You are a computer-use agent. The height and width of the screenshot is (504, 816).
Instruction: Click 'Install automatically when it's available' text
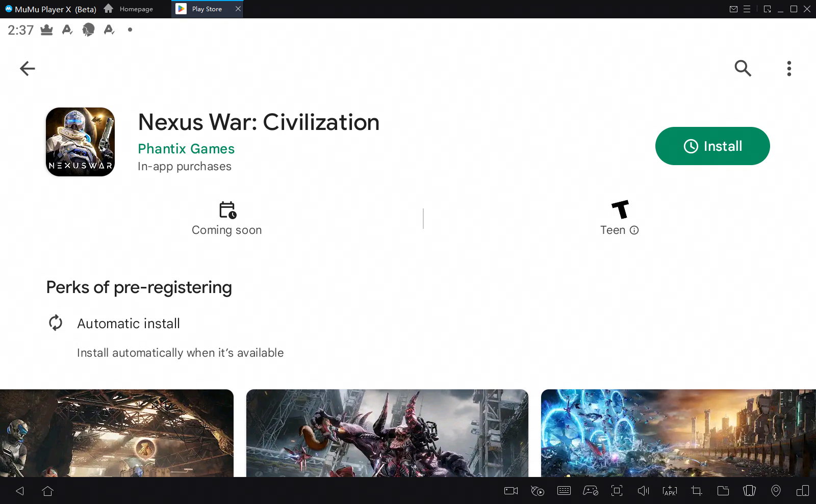[180, 353]
